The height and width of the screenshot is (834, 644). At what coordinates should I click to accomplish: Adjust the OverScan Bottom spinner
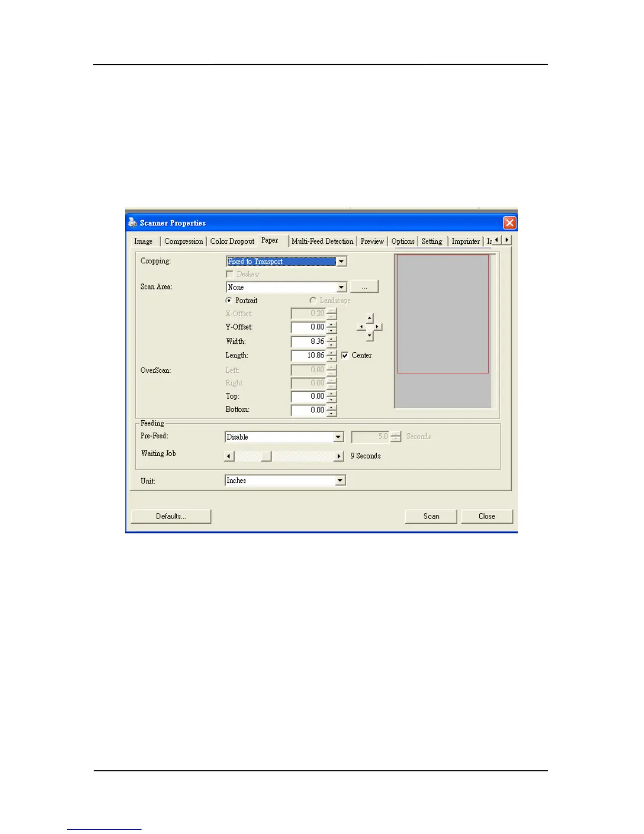(331, 410)
